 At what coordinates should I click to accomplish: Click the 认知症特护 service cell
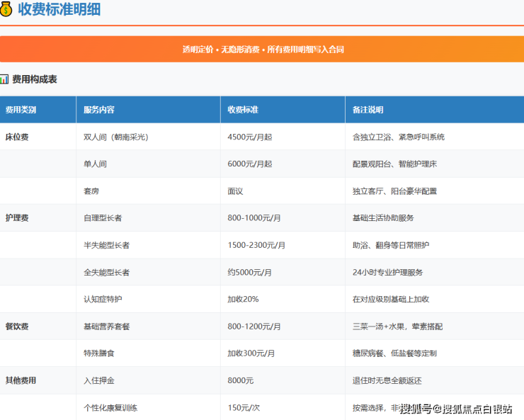[x=103, y=299]
